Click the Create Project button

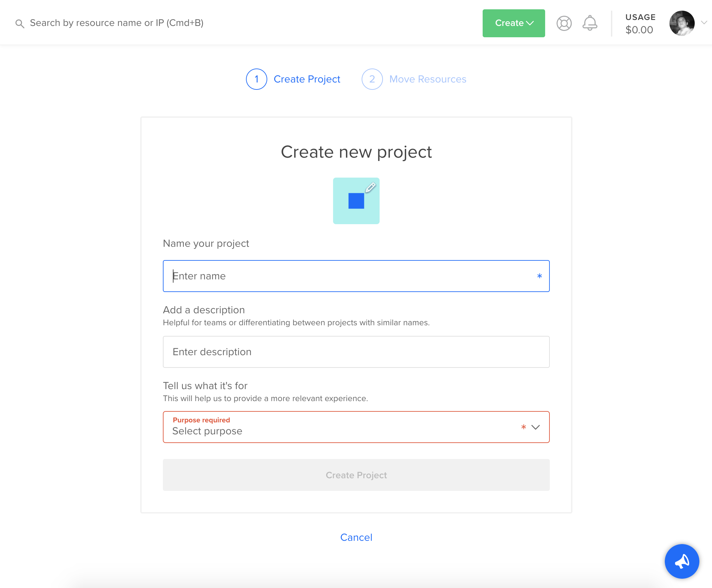[356, 474]
